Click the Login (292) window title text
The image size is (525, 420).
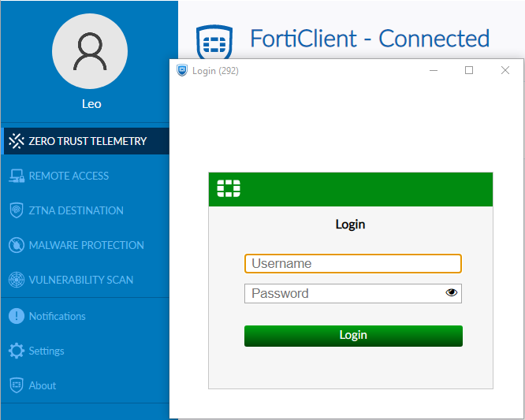coord(215,71)
